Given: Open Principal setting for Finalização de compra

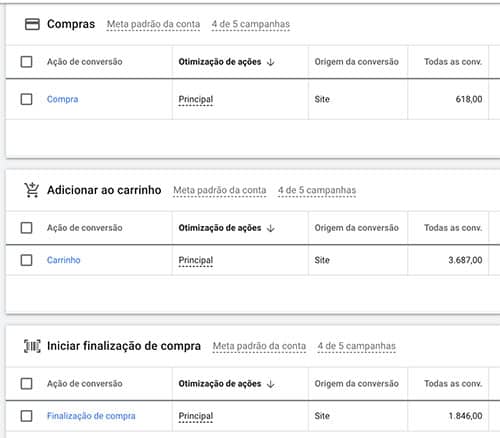Looking at the screenshot, I should (196, 416).
